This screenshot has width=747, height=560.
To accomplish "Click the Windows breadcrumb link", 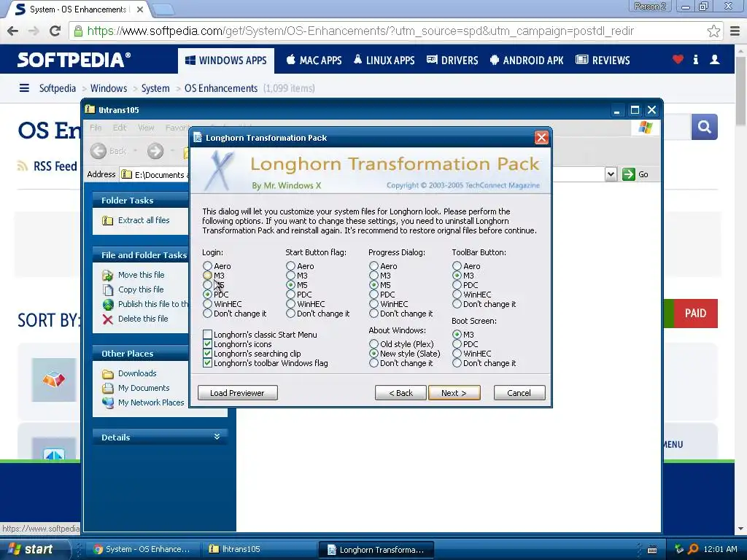I will tap(109, 88).
